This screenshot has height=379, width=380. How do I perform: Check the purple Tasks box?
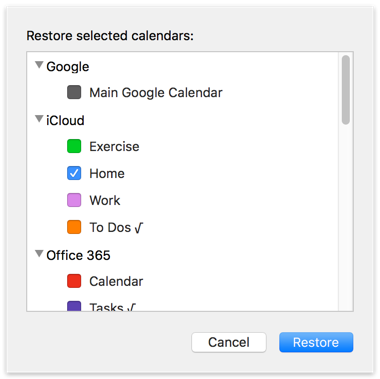click(74, 306)
